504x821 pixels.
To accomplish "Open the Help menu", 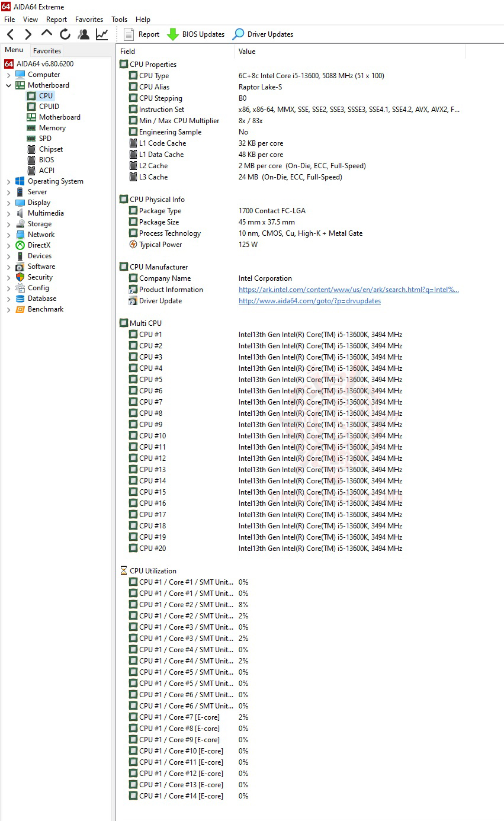I will tap(143, 20).
